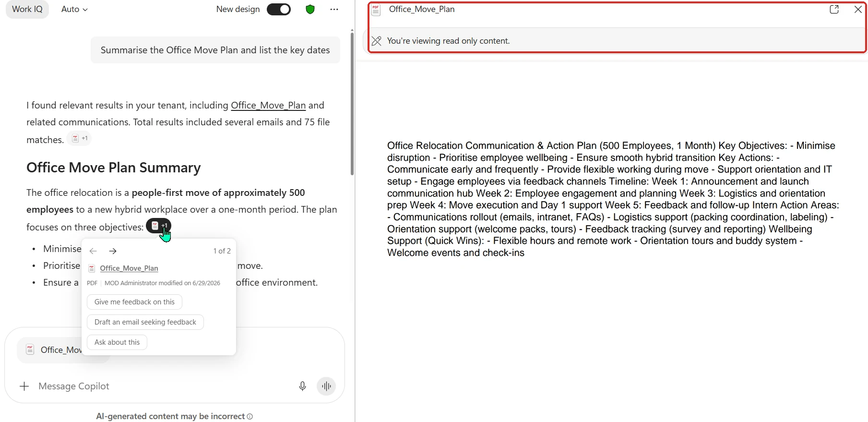Viewport: 868px width, 422px height.
Task: Go to previous citation in popup
Action: (x=93, y=251)
